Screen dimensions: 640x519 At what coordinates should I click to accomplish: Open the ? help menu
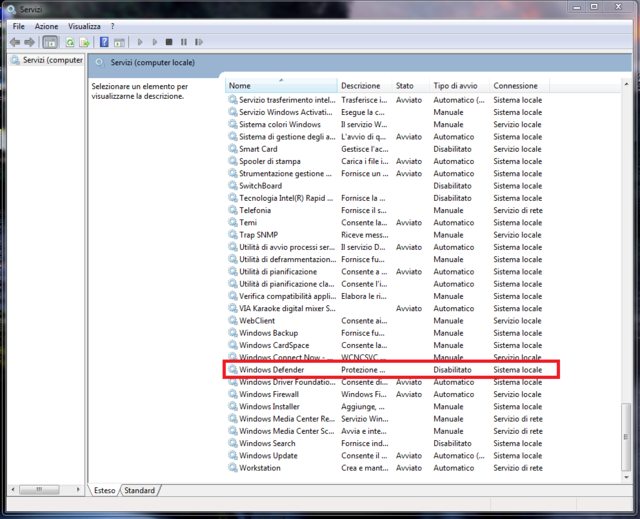[113, 26]
